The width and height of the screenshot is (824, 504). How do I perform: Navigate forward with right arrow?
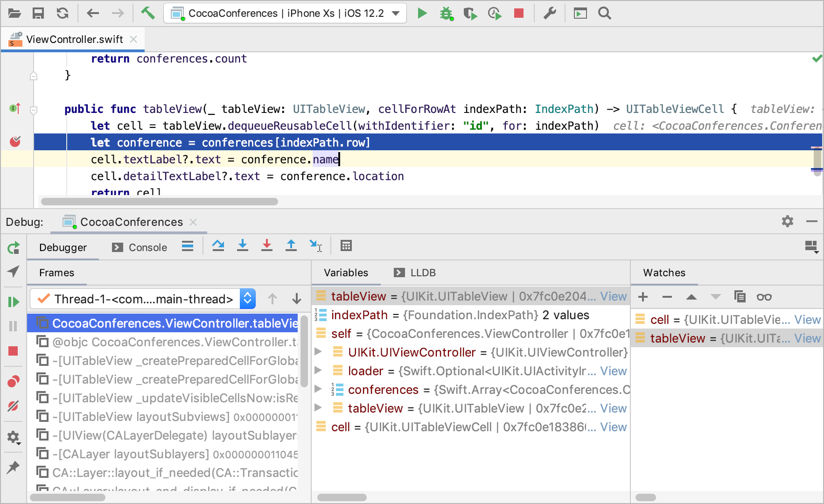click(118, 13)
